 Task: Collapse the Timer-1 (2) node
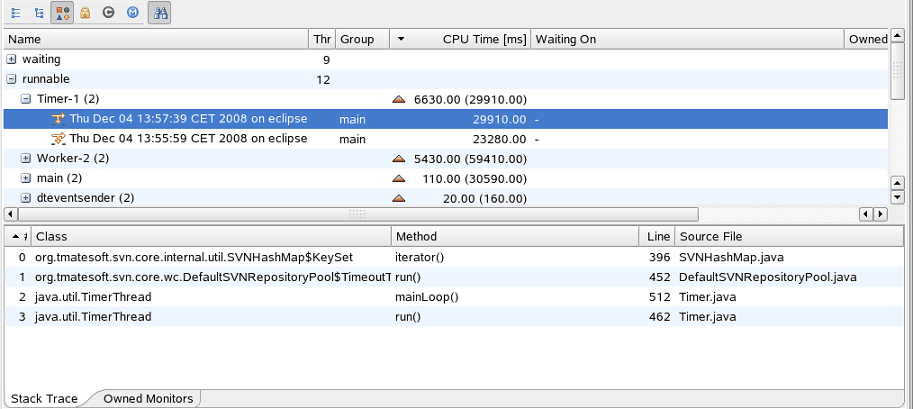tap(26, 99)
